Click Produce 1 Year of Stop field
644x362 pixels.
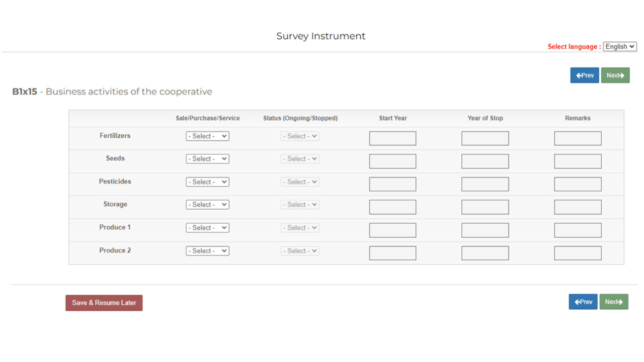tap(485, 230)
